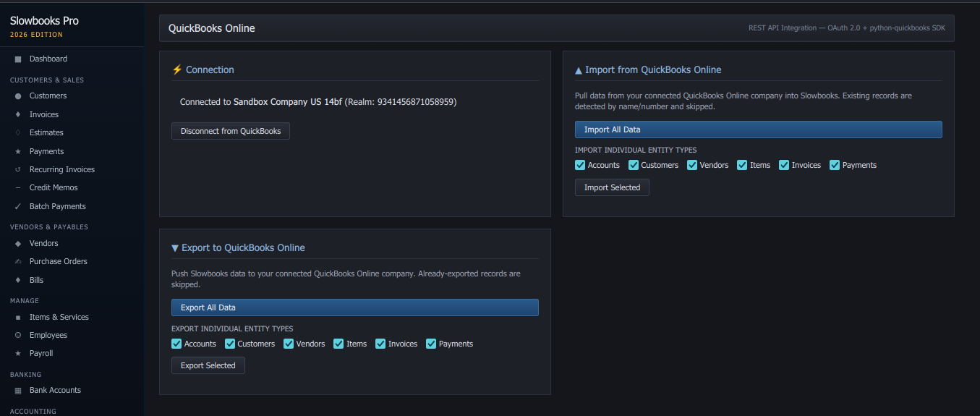Viewport: 980px width, 416px height.
Task: Click the VENDORS & PAYABLES section header
Action: click(x=49, y=226)
